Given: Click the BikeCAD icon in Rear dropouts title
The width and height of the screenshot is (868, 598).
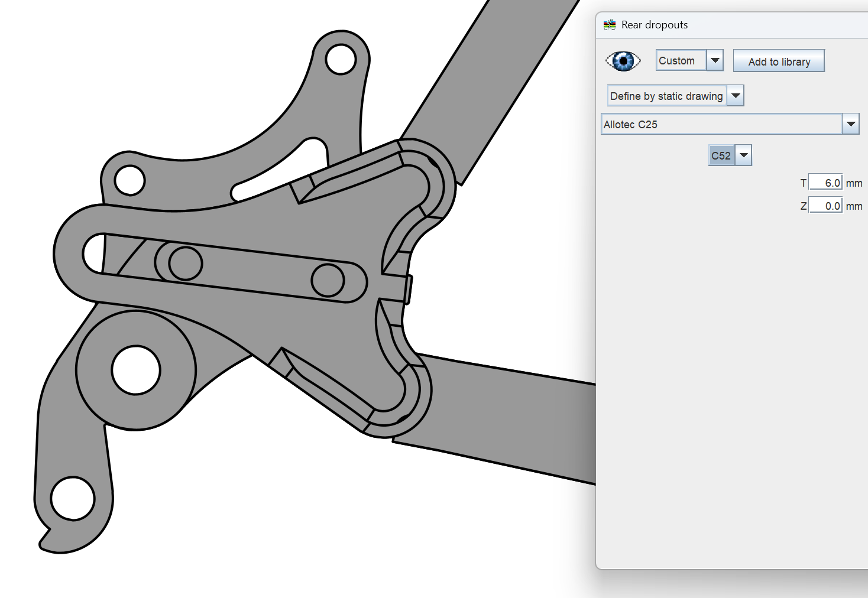Looking at the screenshot, I should click(x=610, y=25).
